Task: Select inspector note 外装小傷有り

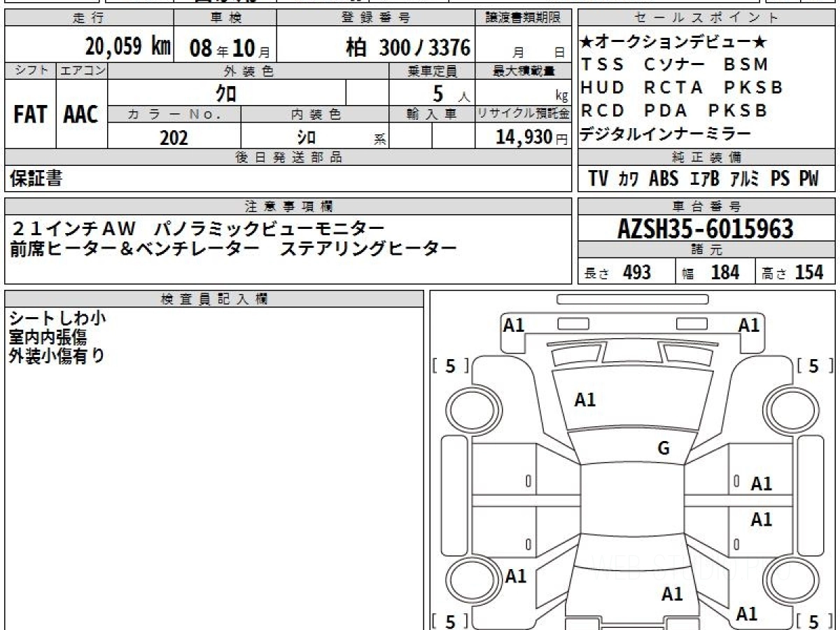Action: pyautogui.click(x=57, y=356)
